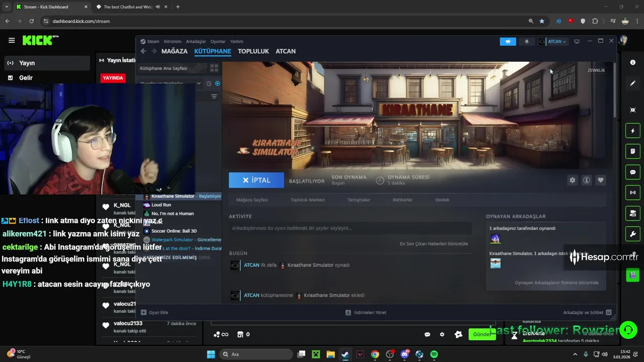Open the MAĞAZA tab in Steam

(x=174, y=51)
